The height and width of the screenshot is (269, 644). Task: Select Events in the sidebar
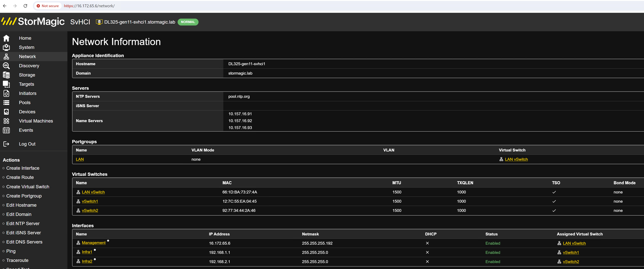coord(26,130)
